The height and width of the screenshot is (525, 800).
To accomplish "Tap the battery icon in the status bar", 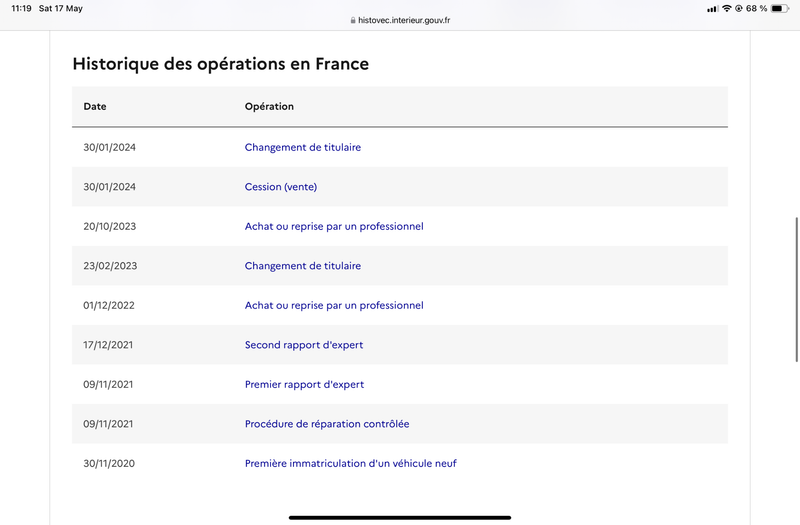I will (x=780, y=8).
